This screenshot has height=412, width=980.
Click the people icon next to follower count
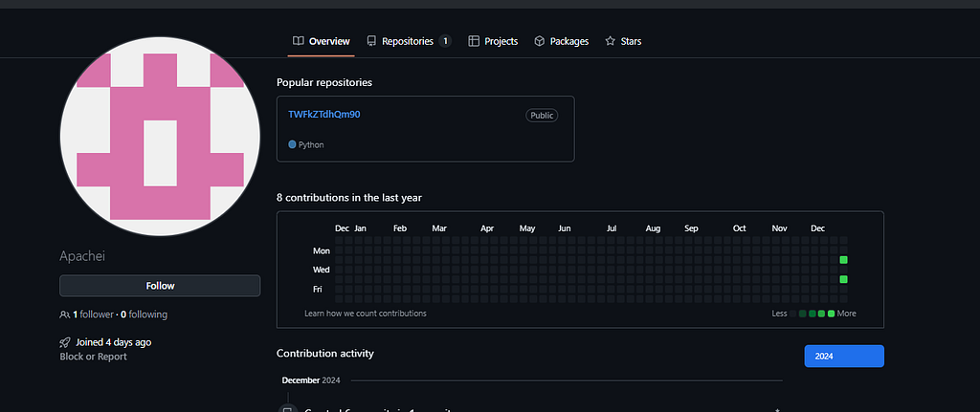coord(64,314)
